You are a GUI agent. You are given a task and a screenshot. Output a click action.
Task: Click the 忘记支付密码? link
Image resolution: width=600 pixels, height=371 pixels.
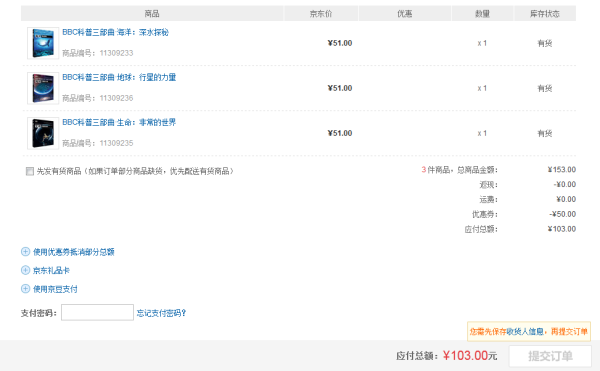pos(161,313)
